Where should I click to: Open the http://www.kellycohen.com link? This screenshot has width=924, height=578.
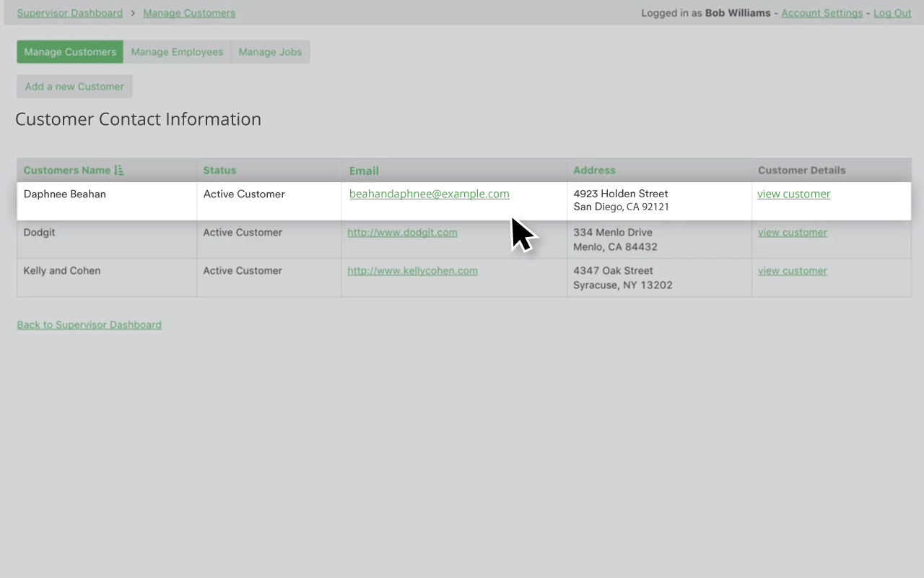click(x=412, y=271)
